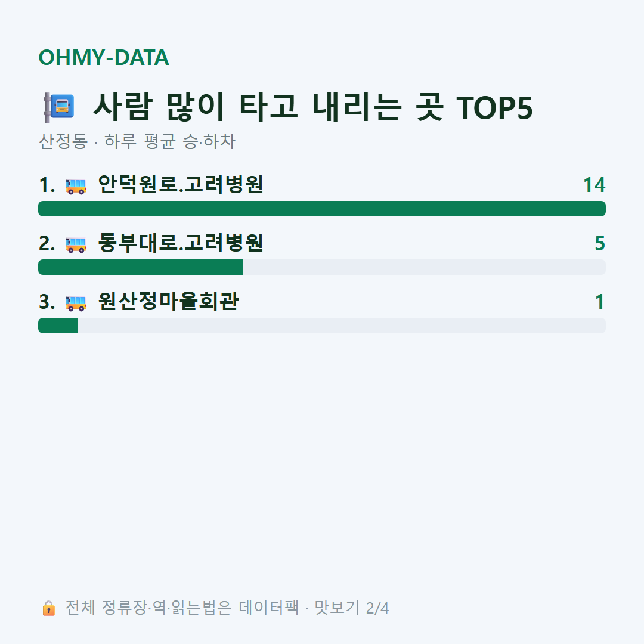Click the green filled part of rank 2 bar
Viewport: 644px width, 644px height.
[141, 267]
